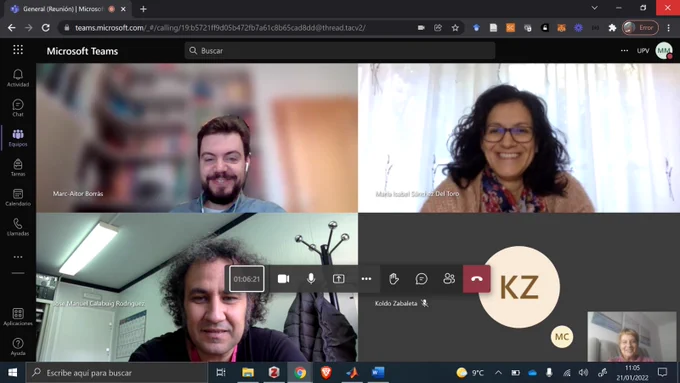
Task: Open Tareas from the sidebar
Action: click(18, 167)
